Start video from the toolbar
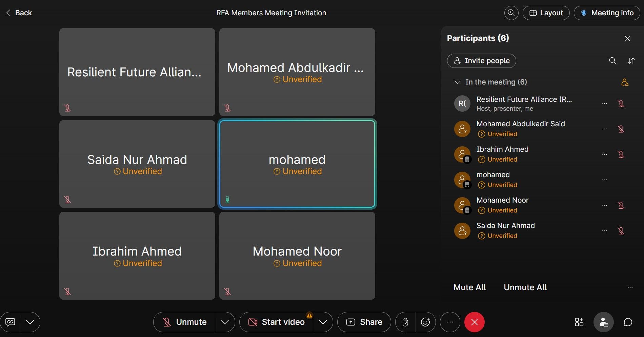The width and height of the screenshot is (644, 337). pyautogui.click(x=277, y=322)
